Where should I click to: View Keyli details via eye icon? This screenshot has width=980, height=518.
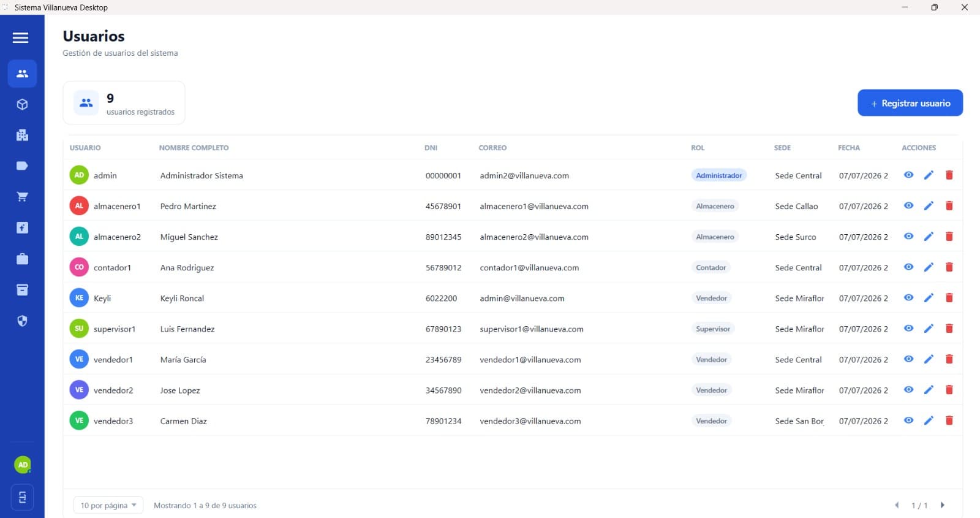pos(908,297)
